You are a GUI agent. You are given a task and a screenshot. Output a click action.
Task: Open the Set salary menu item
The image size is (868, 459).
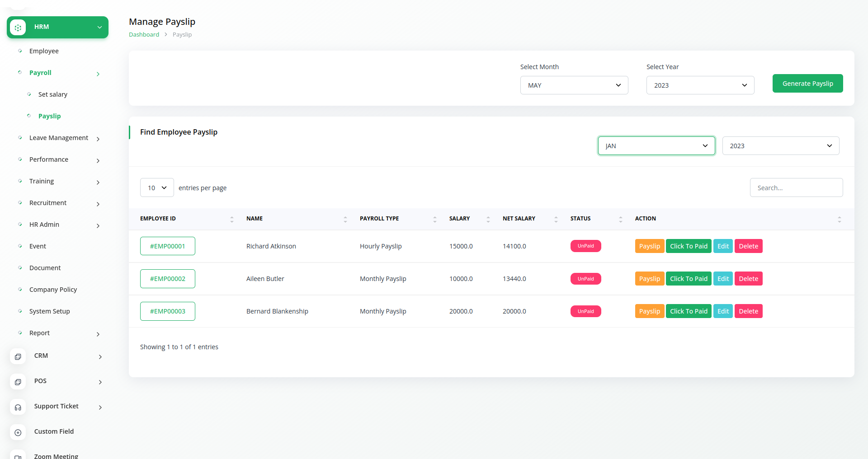[x=53, y=94]
